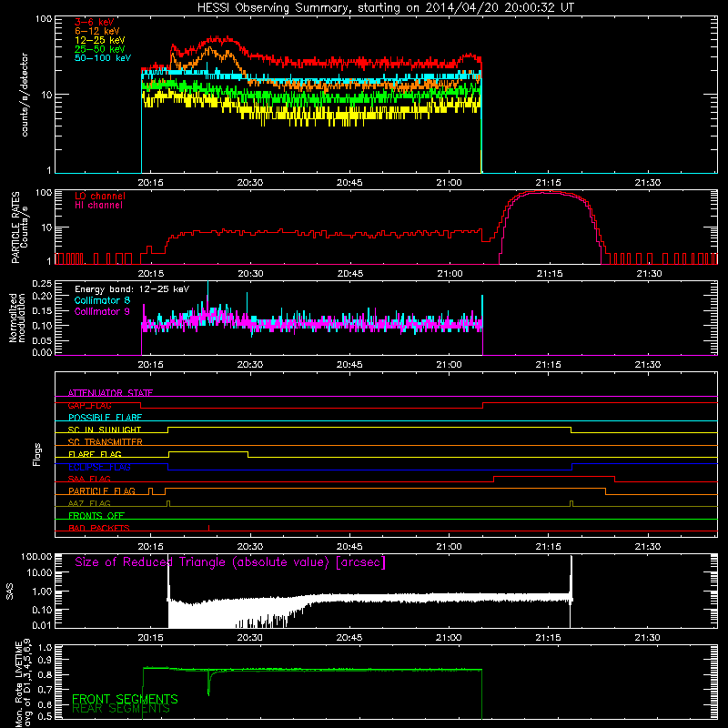Click the 21:15 tick under the particle rates plot
This screenshot has height=728, width=728.
pos(550,274)
